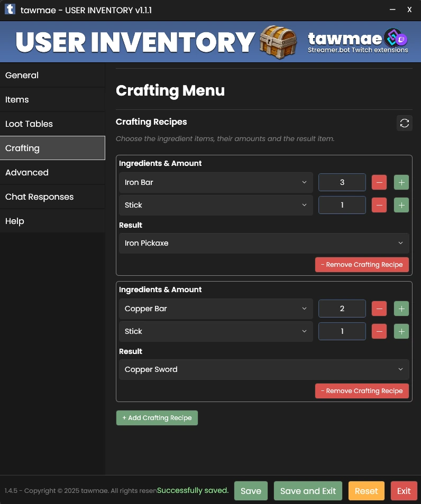The image size is (421, 504).
Task: Click green plus button in Copper Bar row
Action: click(401, 309)
